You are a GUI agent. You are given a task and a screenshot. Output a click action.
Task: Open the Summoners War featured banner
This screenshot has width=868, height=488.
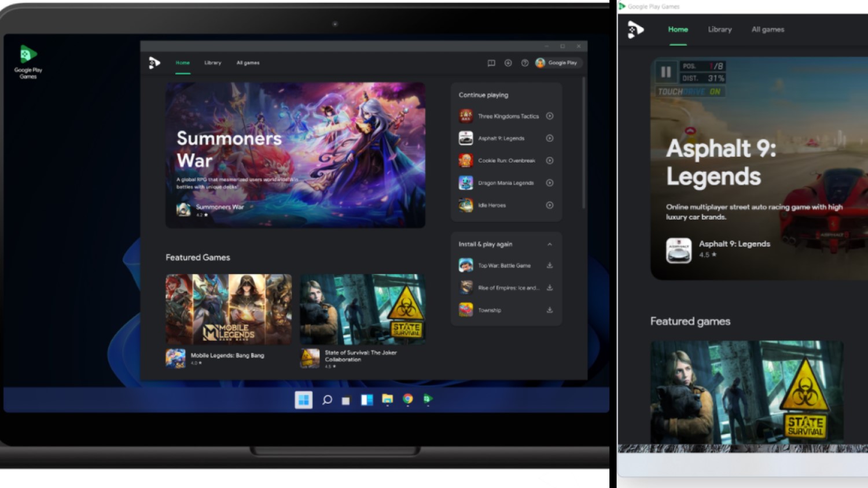point(295,155)
